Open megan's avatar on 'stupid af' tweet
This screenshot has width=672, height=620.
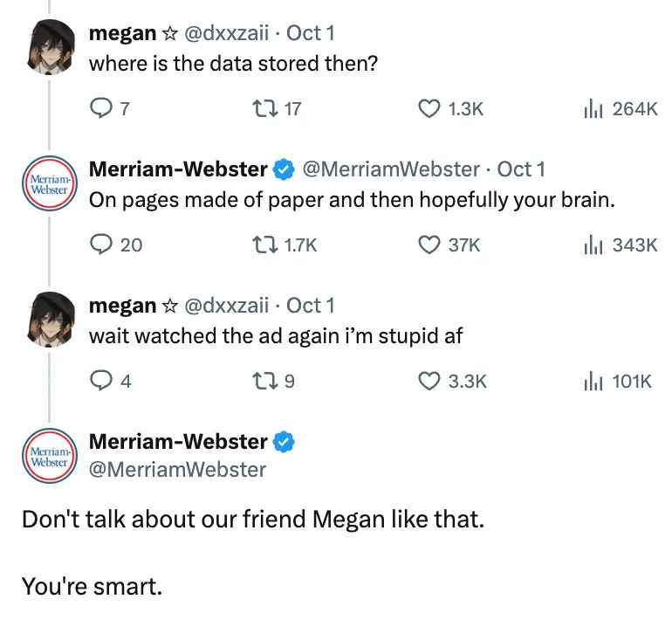coord(50,320)
